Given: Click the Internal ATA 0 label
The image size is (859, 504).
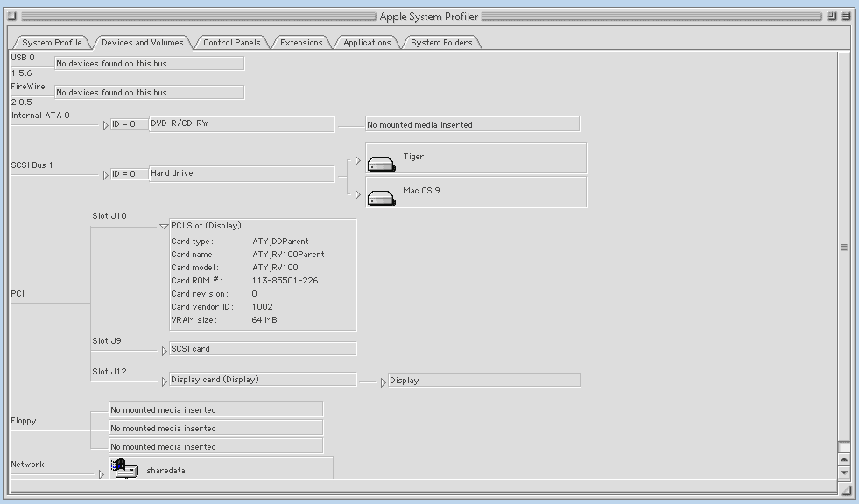Looking at the screenshot, I should click(40, 115).
